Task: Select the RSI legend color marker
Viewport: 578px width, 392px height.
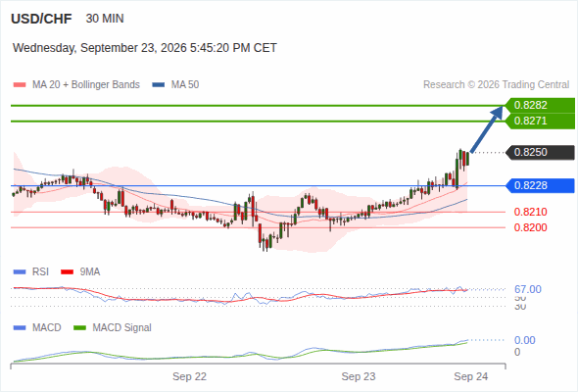Action: (x=20, y=272)
